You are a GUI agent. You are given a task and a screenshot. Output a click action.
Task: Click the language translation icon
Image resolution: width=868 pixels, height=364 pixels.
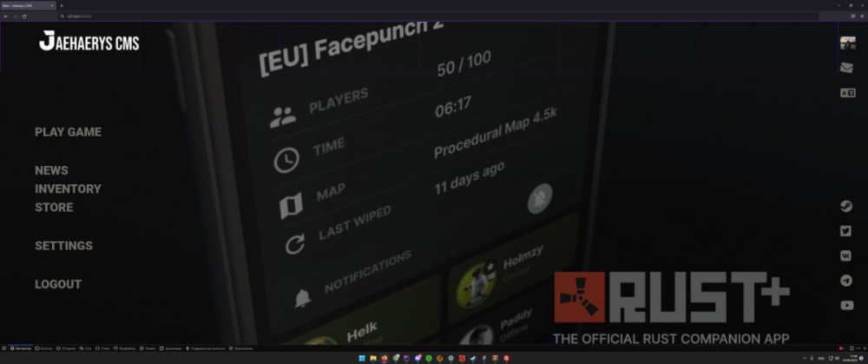(847, 93)
